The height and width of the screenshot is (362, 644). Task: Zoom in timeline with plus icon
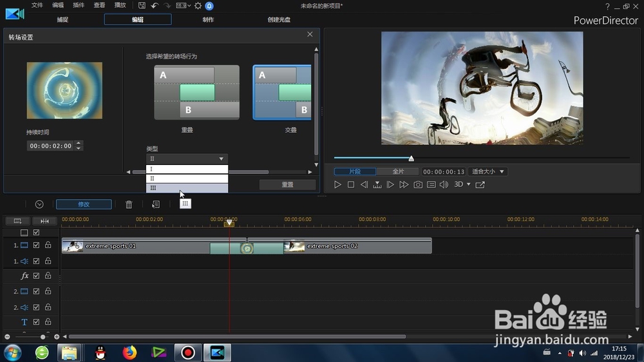click(x=57, y=336)
